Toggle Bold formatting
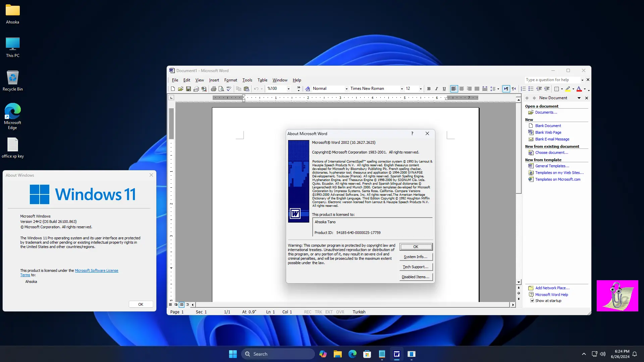This screenshot has width=644, height=362. (x=429, y=89)
